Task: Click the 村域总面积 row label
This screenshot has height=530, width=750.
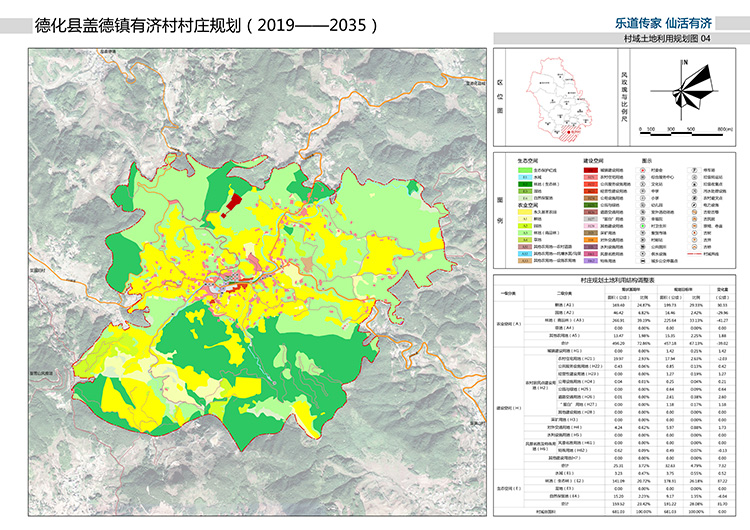Action: 546,512
